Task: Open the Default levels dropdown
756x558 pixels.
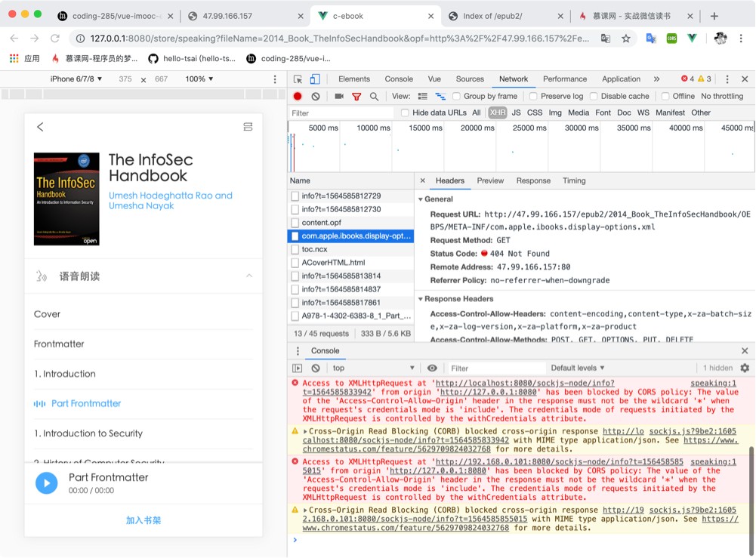Action: coord(578,368)
